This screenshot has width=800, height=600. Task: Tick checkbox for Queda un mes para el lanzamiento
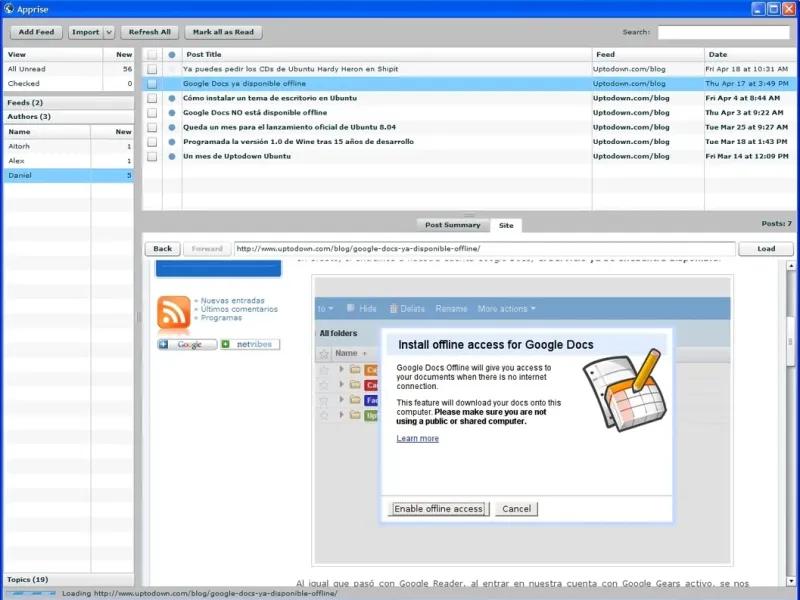point(152,127)
